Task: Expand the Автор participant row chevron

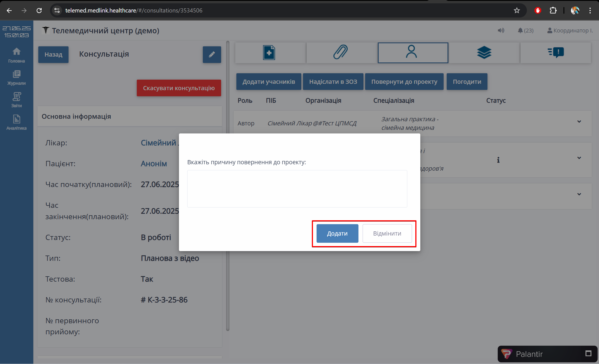Action: click(579, 122)
